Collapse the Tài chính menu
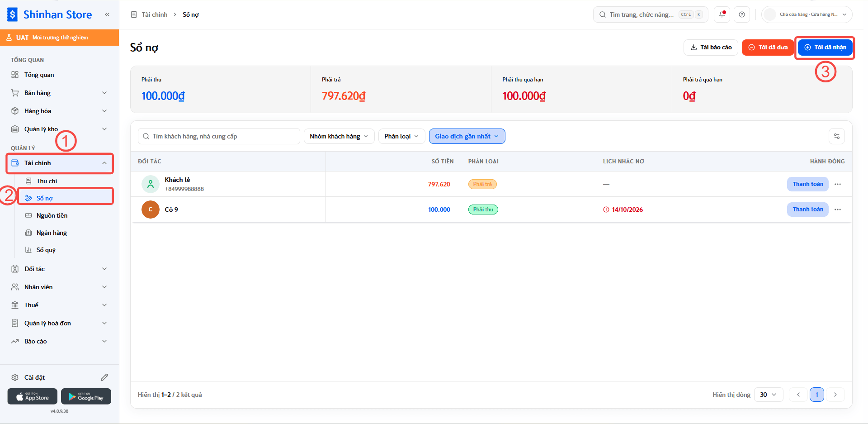 (60, 163)
